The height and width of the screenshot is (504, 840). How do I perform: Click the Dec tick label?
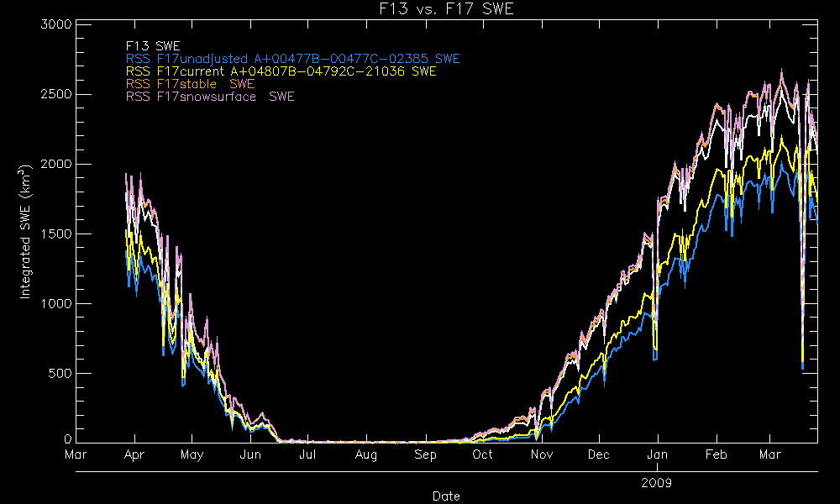(599, 455)
